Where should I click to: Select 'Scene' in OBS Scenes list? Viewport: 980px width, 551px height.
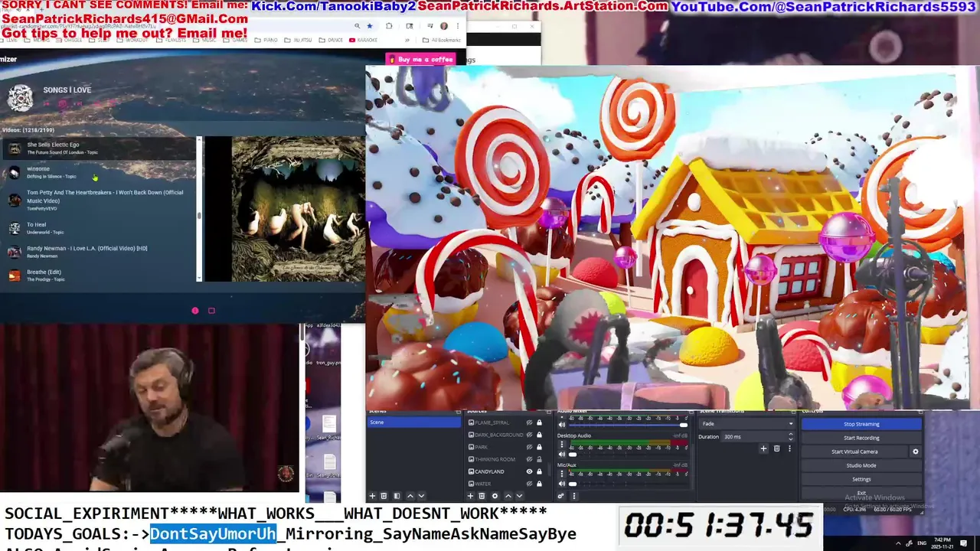(x=413, y=422)
